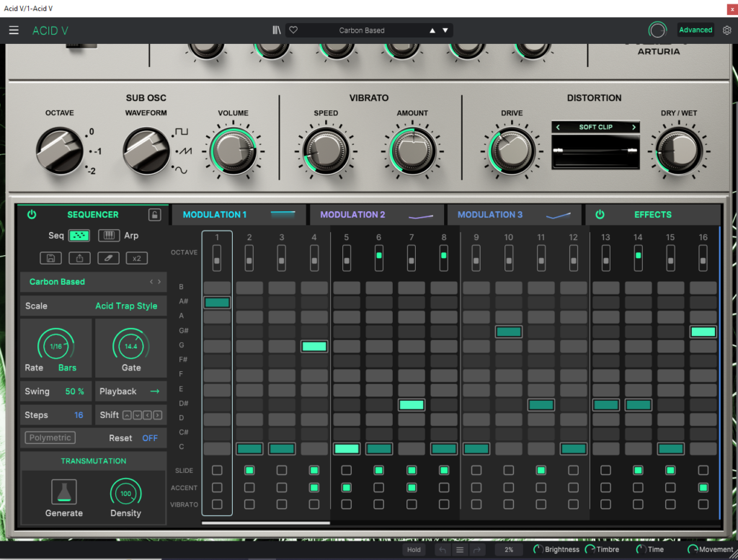This screenshot has width=738, height=560.
Task: Open the hamburger main menu
Action: click(14, 30)
